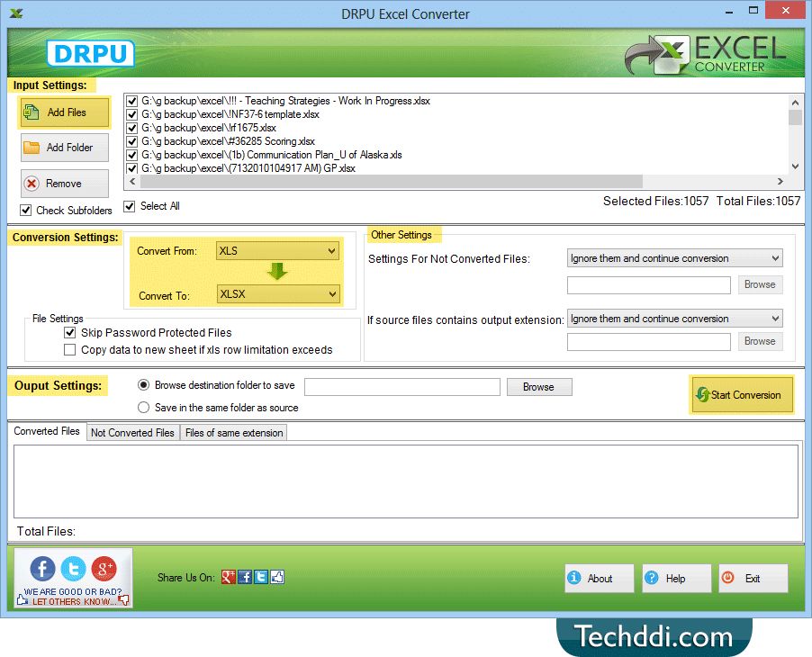Screen dimensions: 812x657
Task: Uncheck the #36285 Scoring.xlsx file
Action: 132,141
